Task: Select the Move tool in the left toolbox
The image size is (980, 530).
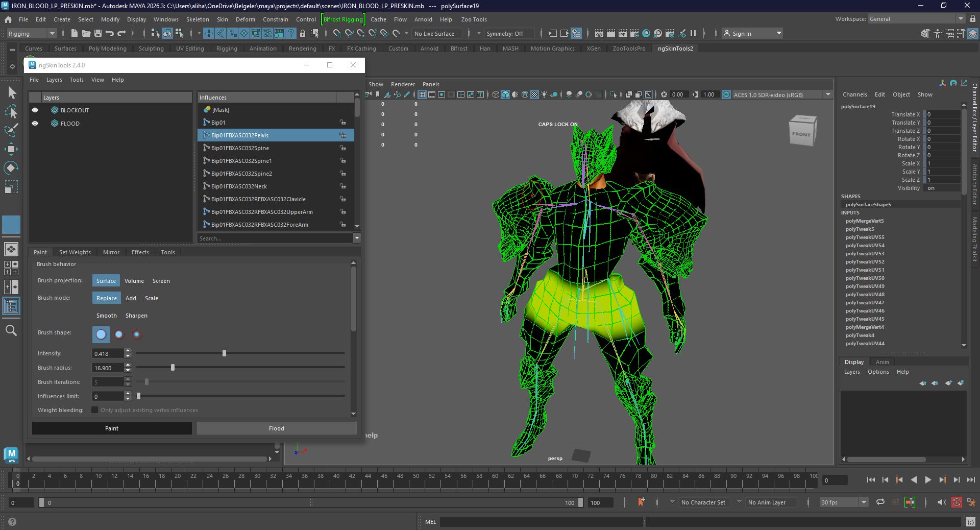Action: point(11,149)
